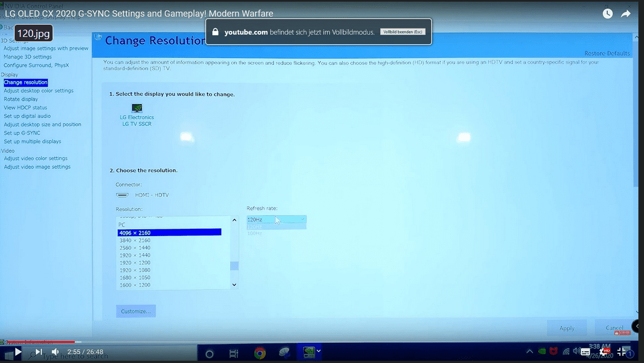Screen dimensions: 644x363
Task: Show hidden tray icons chevron
Action: pos(529,351)
